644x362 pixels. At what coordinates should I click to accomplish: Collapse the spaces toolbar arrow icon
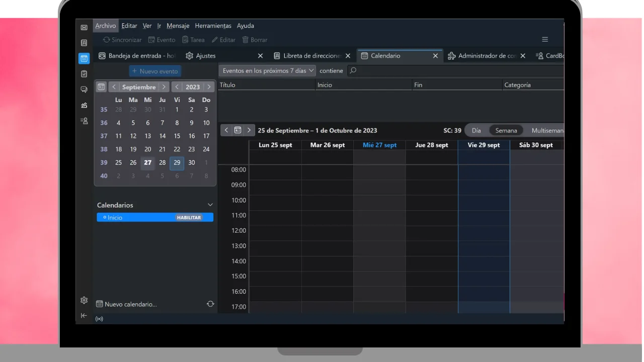84,315
